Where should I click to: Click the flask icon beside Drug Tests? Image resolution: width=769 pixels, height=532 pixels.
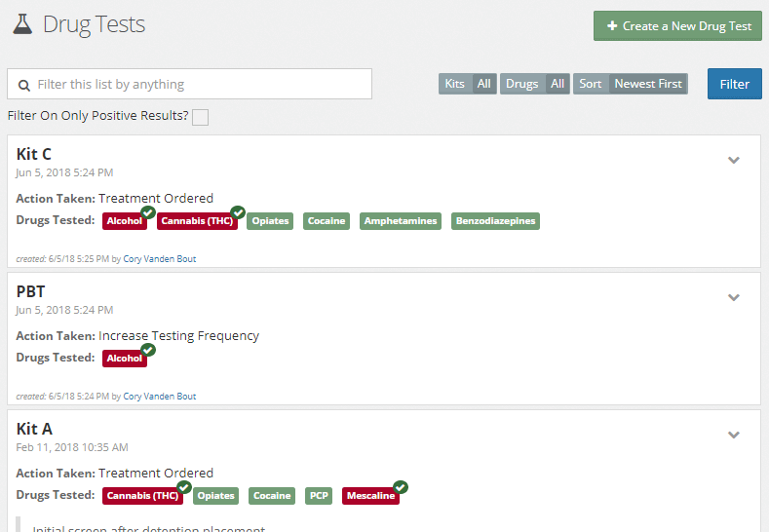[22, 25]
